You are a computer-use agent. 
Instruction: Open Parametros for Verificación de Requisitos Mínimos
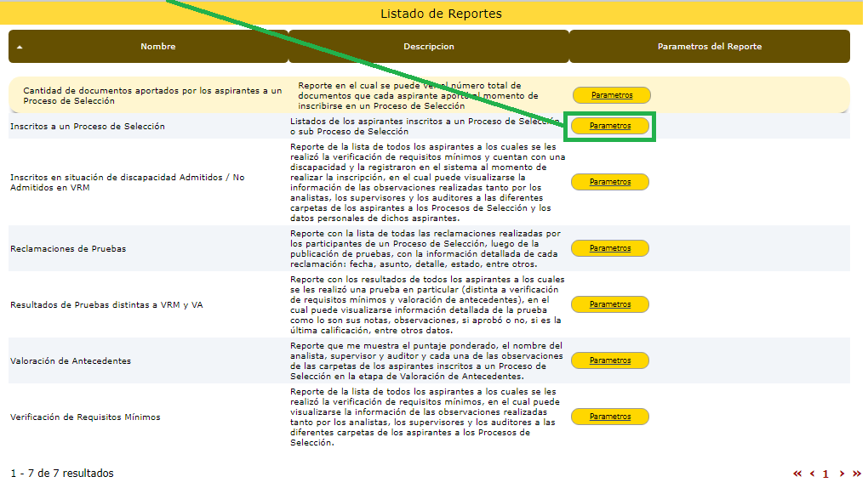click(x=610, y=417)
